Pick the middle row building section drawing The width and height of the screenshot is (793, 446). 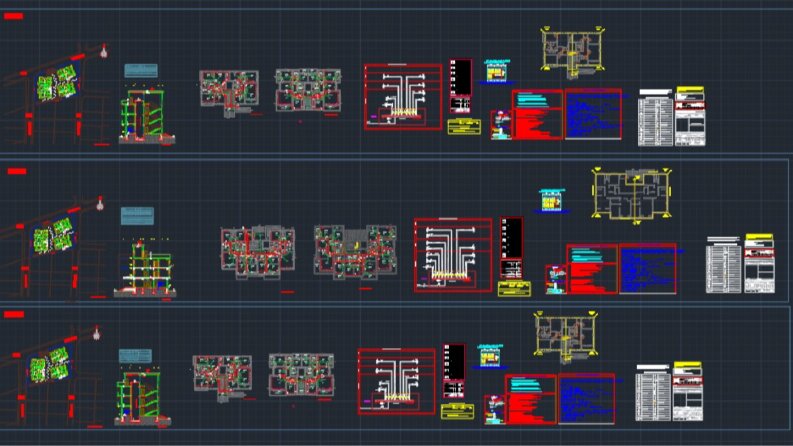(145, 268)
